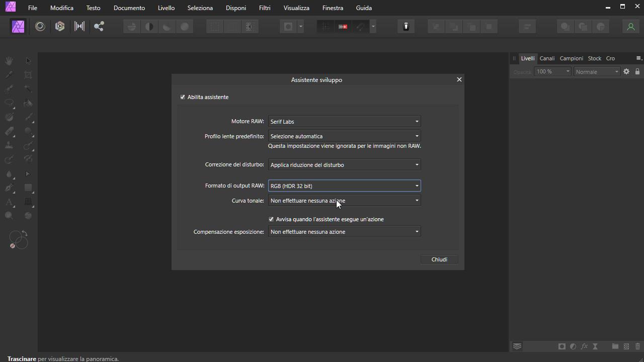Select the Mesh Warp tool

(28, 202)
